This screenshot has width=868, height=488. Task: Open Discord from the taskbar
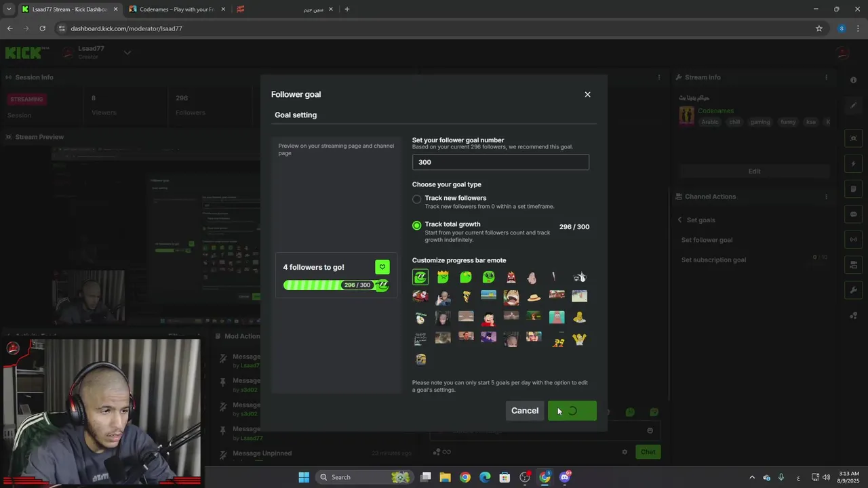pyautogui.click(x=565, y=477)
